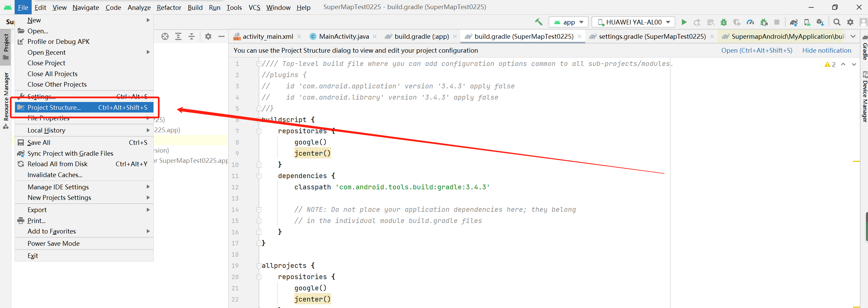The height and width of the screenshot is (308, 868).
Task: Collapse buildscript block at line 6 fold marker
Action: coord(259,120)
